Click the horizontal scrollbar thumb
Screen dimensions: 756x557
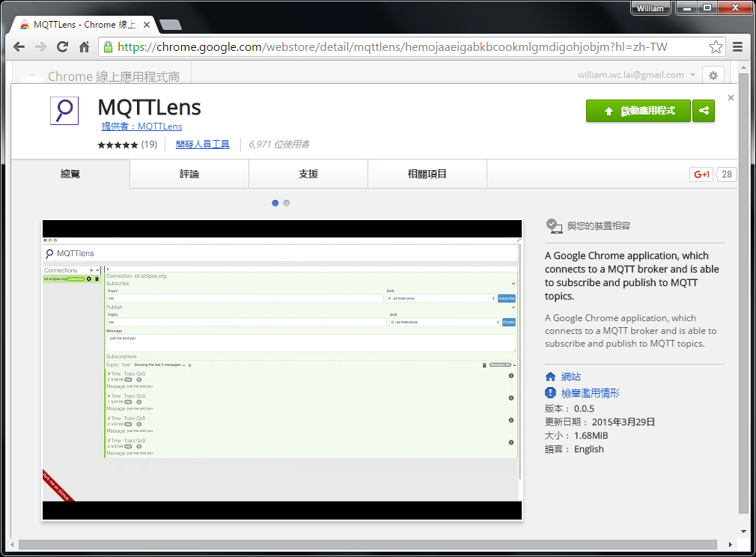coord(368,544)
